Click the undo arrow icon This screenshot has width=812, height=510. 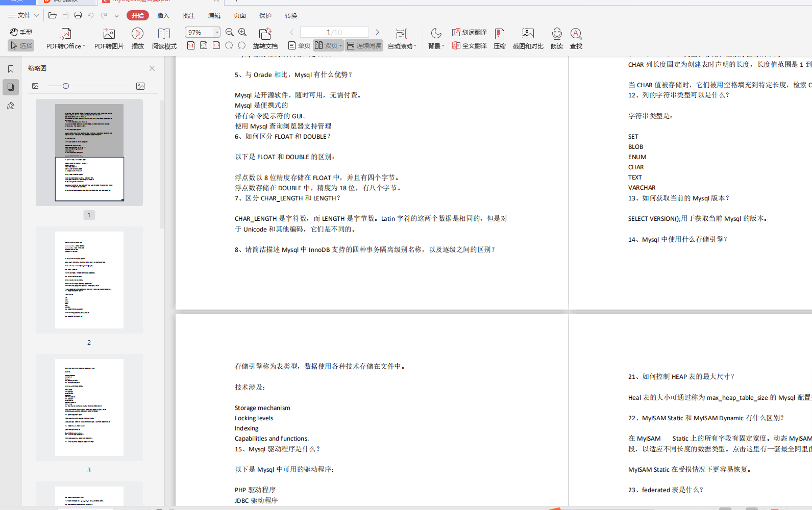(x=91, y=15)
